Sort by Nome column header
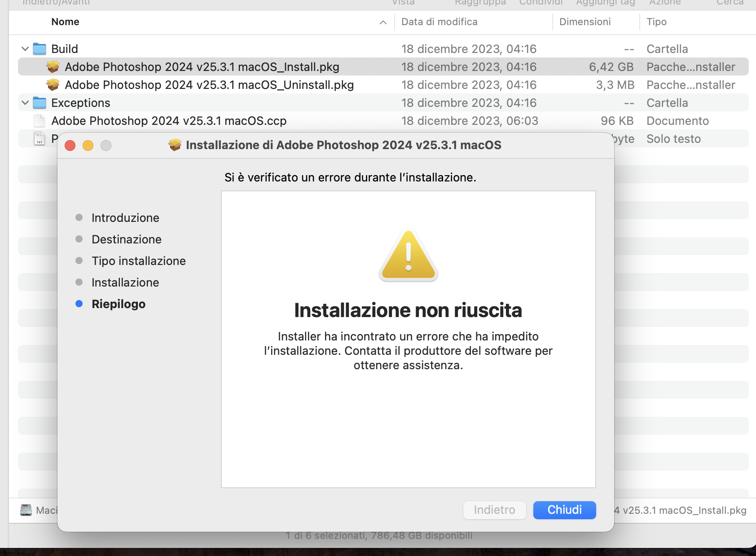The image size is (756, 556). tap(65, 22)
